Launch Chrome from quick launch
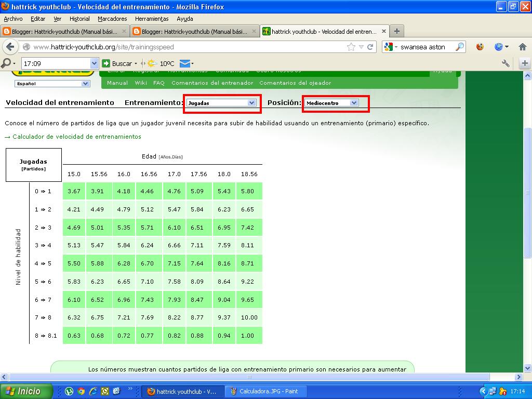This screenshot has height=399, width=532. [81, 391]
